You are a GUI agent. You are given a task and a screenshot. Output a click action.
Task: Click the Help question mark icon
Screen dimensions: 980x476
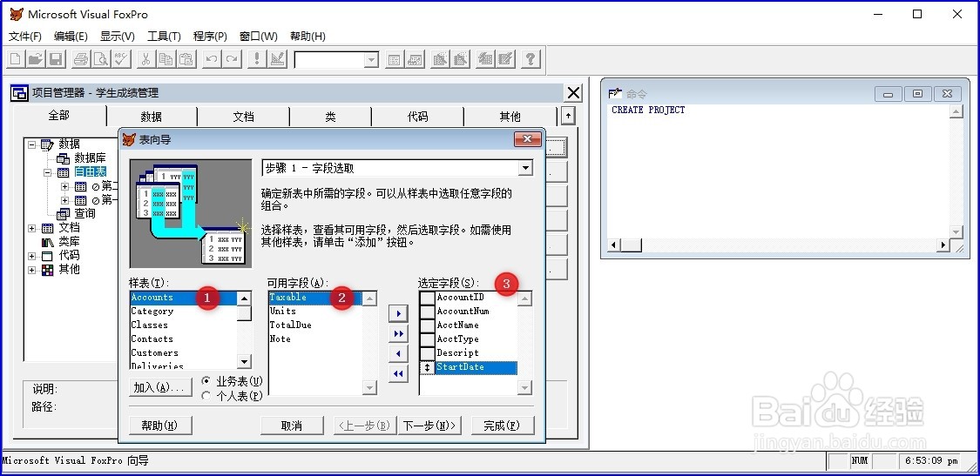point(530,59)
